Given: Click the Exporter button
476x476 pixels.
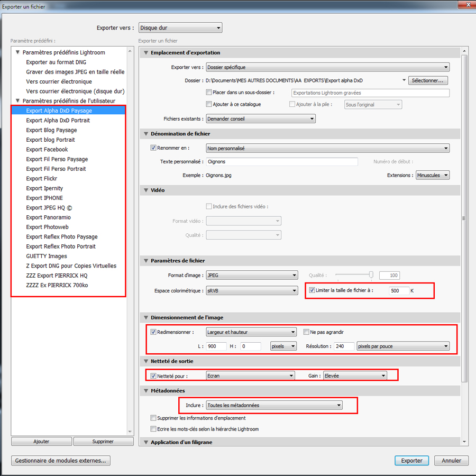Looking at the screenshot, I should pyautogui.click(x=411, y=461).
